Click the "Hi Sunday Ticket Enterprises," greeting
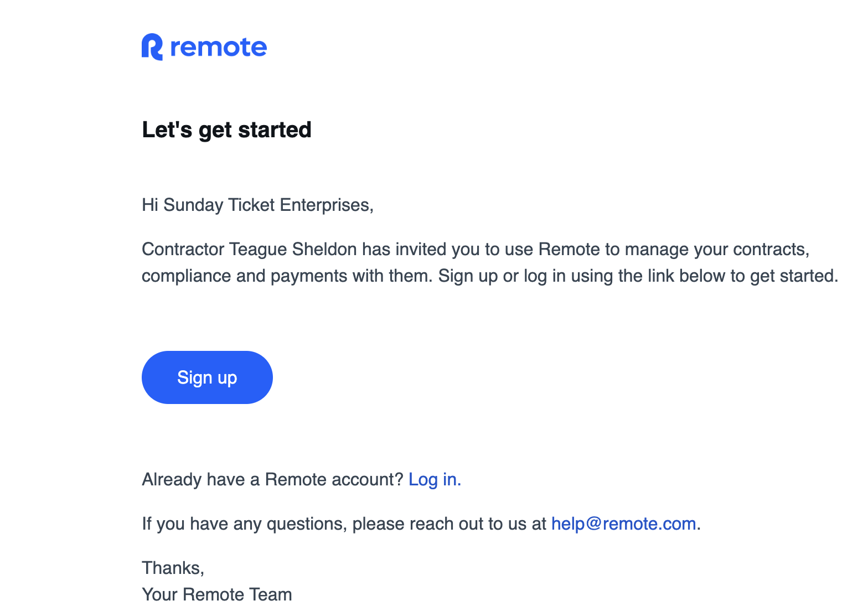Viewport: 868px width, 611px height. [x=258, y=205]
